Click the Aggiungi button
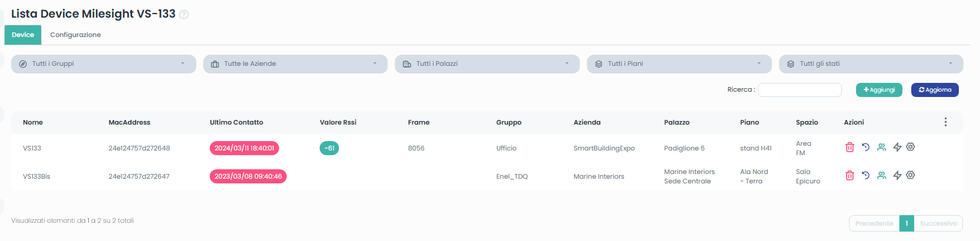980x241 pixels. coord(878,90)
